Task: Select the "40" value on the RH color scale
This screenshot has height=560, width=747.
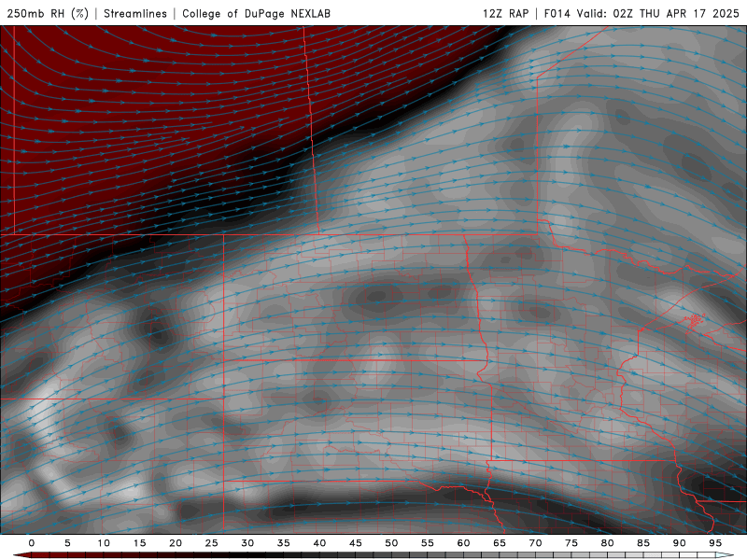Action: (319, 543)
